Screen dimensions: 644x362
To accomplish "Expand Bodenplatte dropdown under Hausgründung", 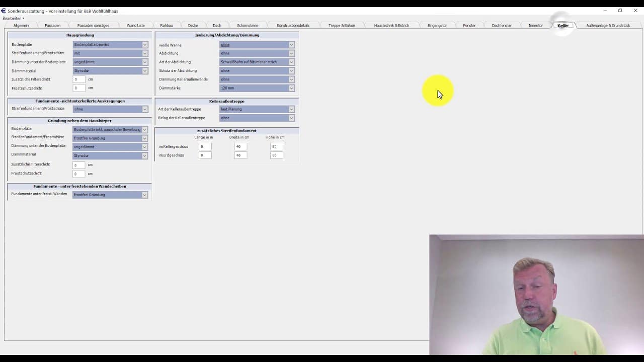I will click(x=110, y=45).
